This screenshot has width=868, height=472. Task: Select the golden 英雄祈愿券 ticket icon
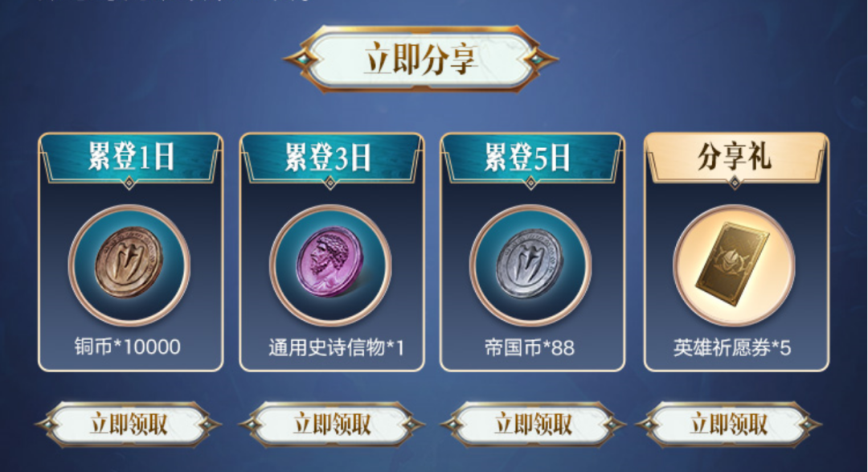point(734,265)
